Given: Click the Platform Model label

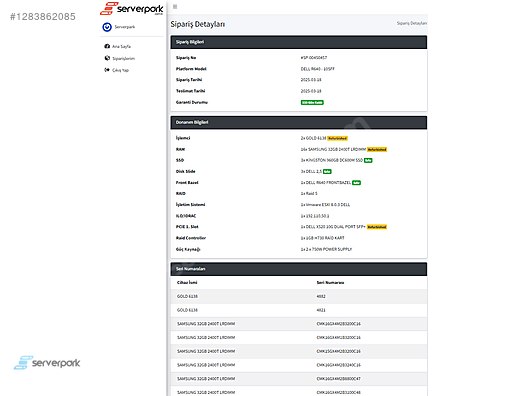Looking at the screenshot, I should coord(191,69).
